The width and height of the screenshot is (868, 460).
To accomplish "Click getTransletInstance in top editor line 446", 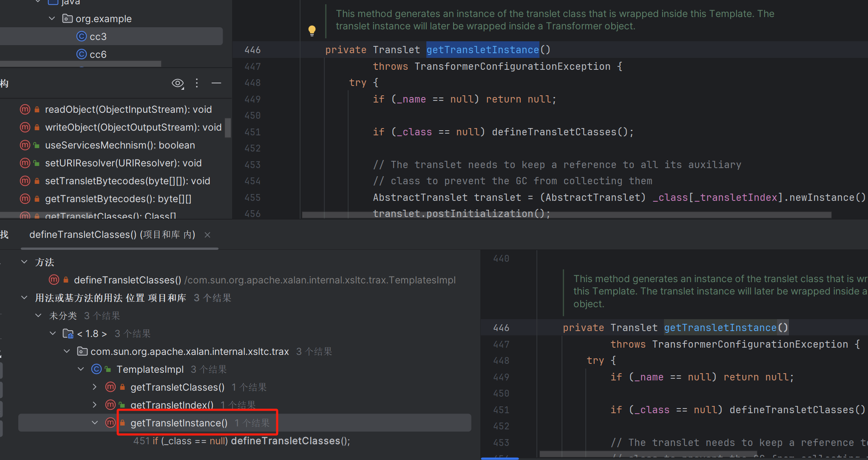I will pyautogui.click(x=482, y=50).
